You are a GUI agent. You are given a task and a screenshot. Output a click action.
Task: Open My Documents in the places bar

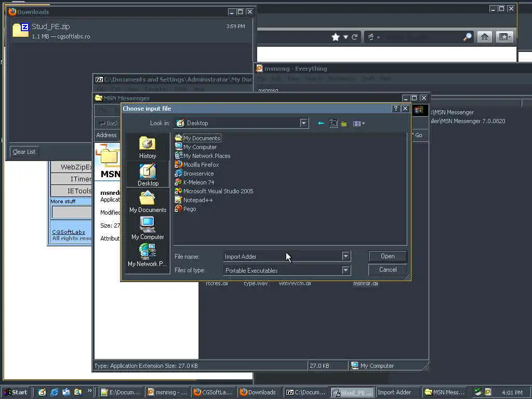(148, 202)
